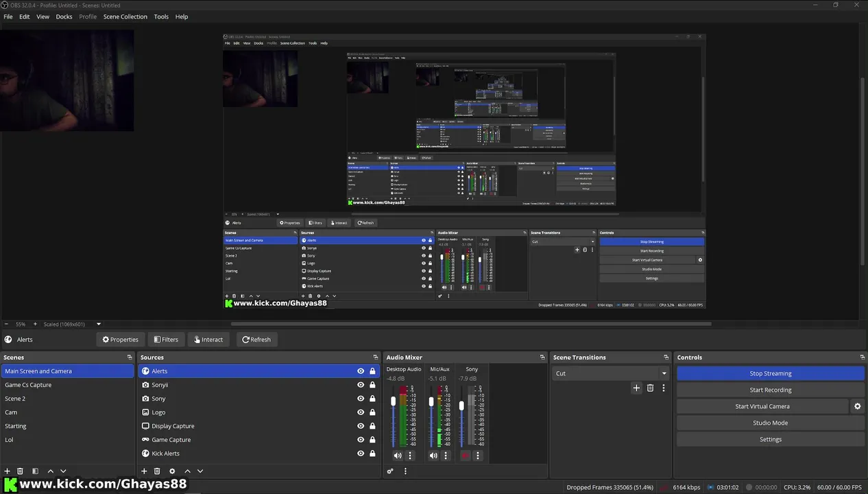
Task: Lock toggle for Sonyii source
Action: pos(372,385)
